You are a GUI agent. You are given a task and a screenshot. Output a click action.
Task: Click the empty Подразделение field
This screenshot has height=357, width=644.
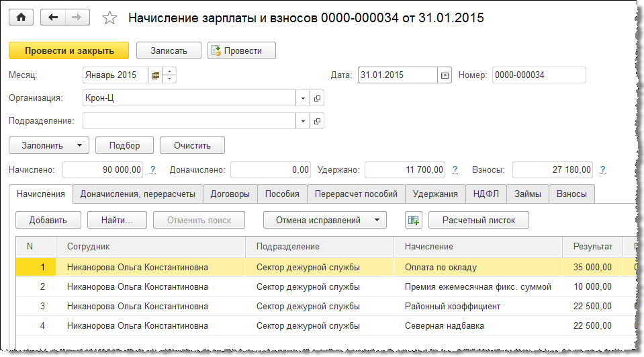[x=189, y=121]
